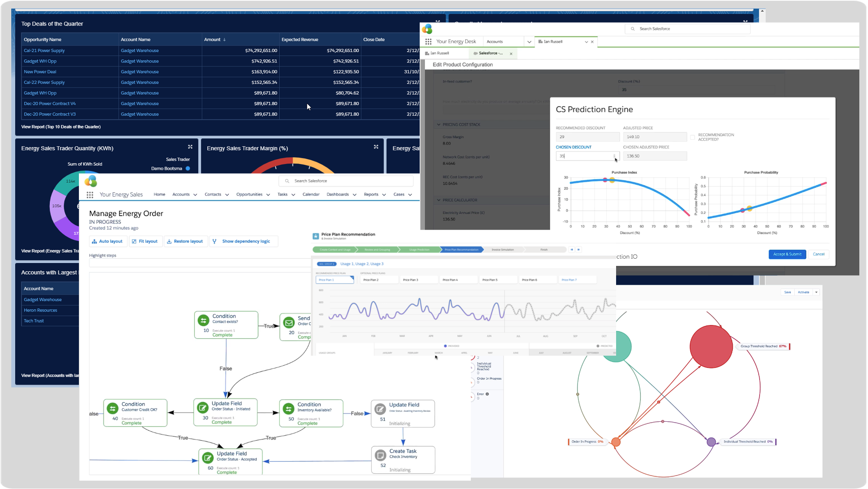Open app launcher grid in Your Energy Desk
868x489 pixels.
point(428,42)
